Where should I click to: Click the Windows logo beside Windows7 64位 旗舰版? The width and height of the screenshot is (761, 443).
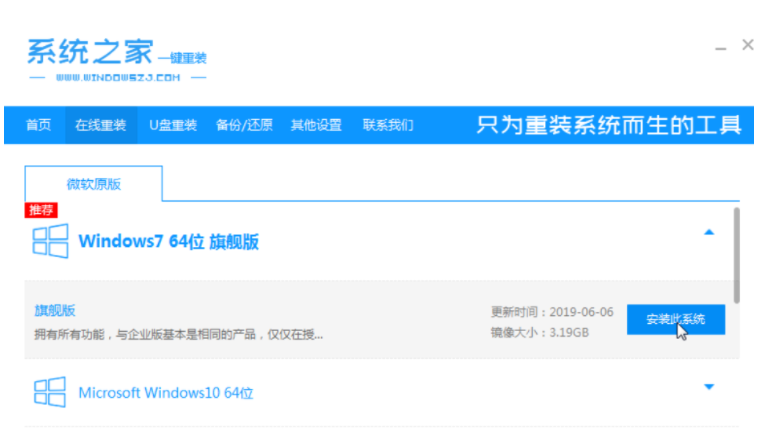50,241
